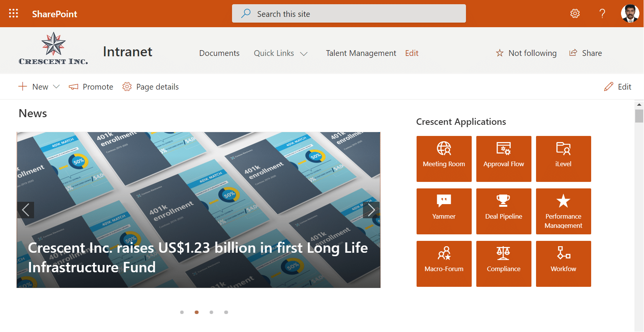The width and height of the screenshot is (644, 332).
Task: Click the SharePoint brand link
Action: [54, 14]
